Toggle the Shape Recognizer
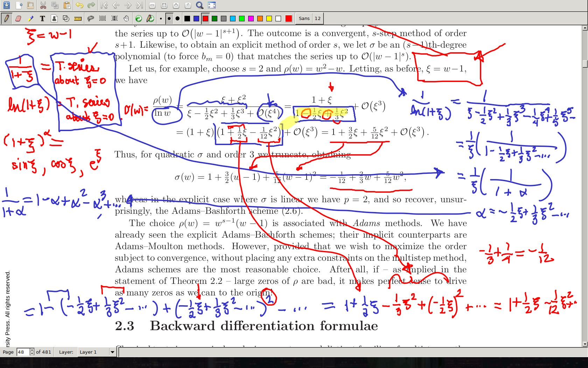This screenshot has width=588, height=368. tap(66, 19)
